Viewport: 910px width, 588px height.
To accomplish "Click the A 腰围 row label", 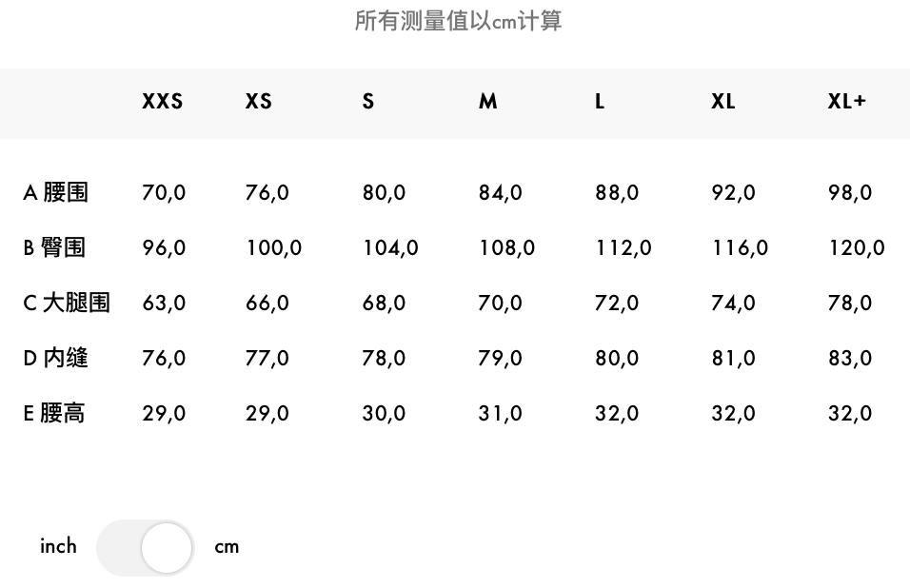I will (x=56, y=192).
